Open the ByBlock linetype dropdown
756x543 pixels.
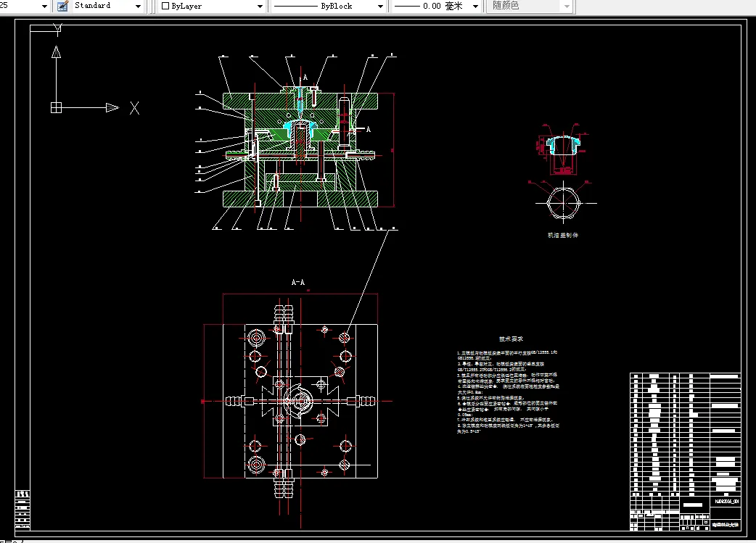[380, 7]
